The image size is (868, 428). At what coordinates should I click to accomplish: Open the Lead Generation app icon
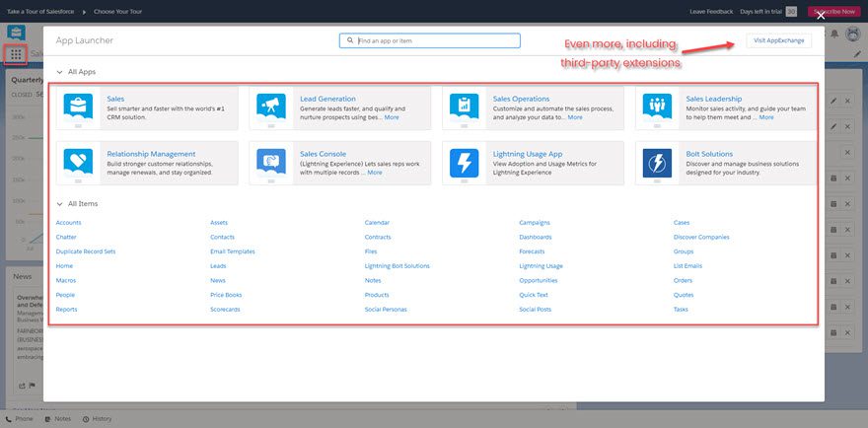click(x=271, y=107)
